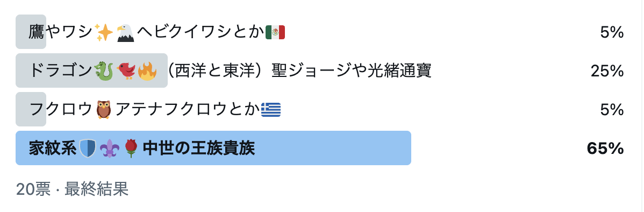Click the Mexican flag emoji
This screenshot has width=644, height=212.
275,32
